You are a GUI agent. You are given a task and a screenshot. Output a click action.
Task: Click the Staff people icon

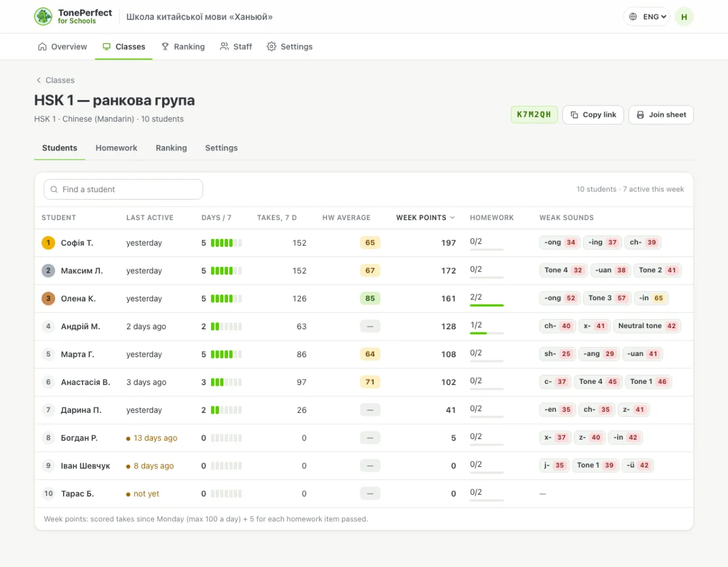(x=224, y=47)
